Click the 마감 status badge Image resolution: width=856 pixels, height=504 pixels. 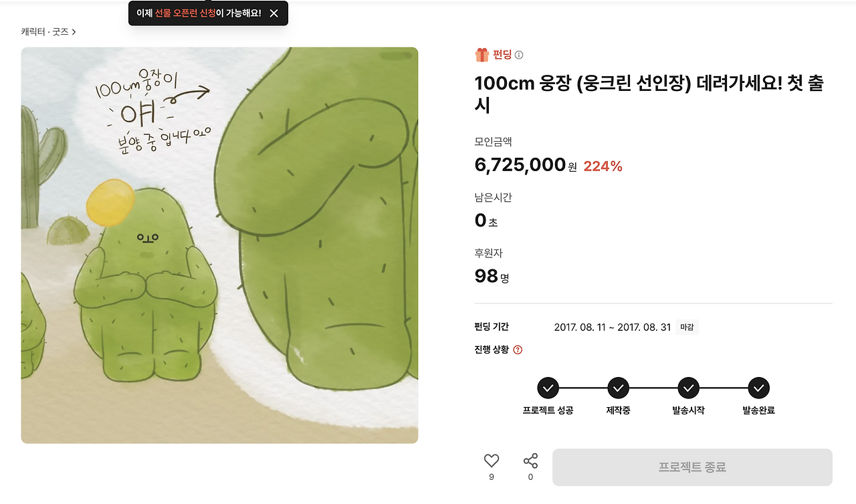pos(687,328)
